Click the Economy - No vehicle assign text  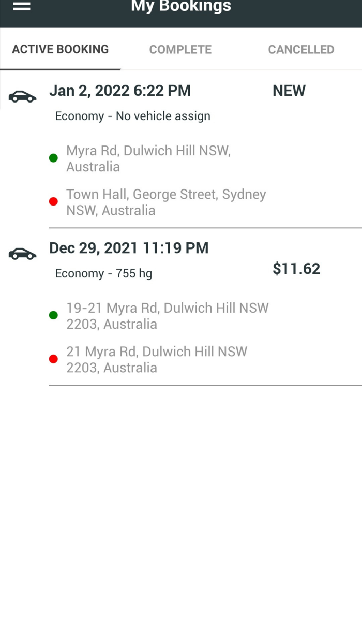click(x=132, y=116)
